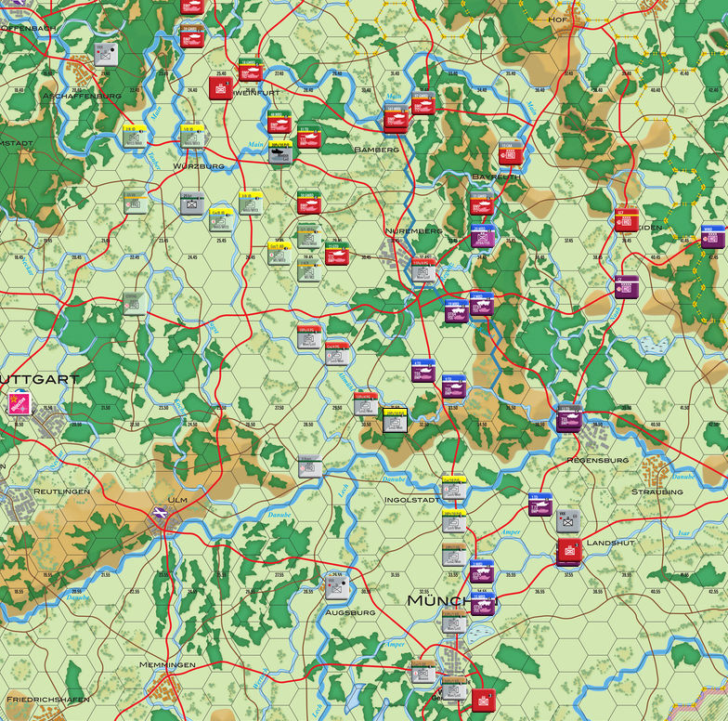Click the Bayreuth city label
This screenshot has width=728, height=721.
[x=496, y=177]
